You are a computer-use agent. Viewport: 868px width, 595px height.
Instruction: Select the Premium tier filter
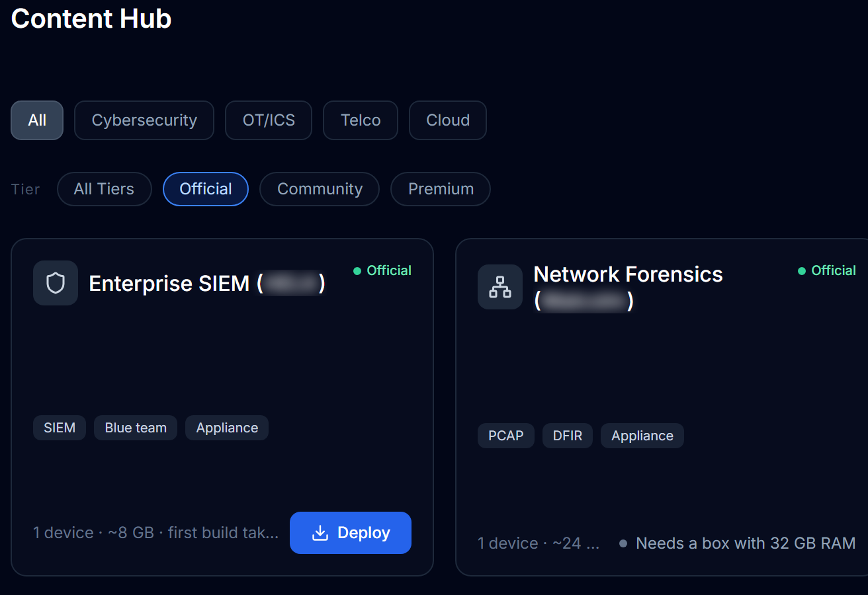[441, 189]
